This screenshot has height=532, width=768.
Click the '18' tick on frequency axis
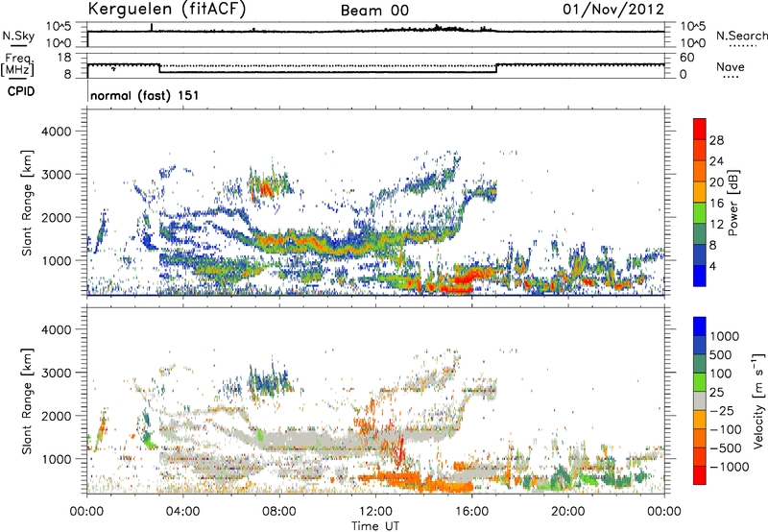(63, 58)
